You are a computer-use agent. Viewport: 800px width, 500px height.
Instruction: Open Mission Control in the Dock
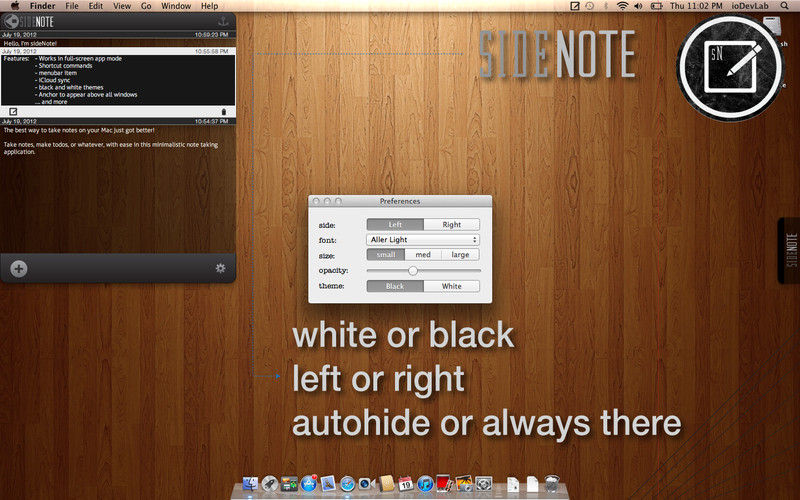[289, 483]
